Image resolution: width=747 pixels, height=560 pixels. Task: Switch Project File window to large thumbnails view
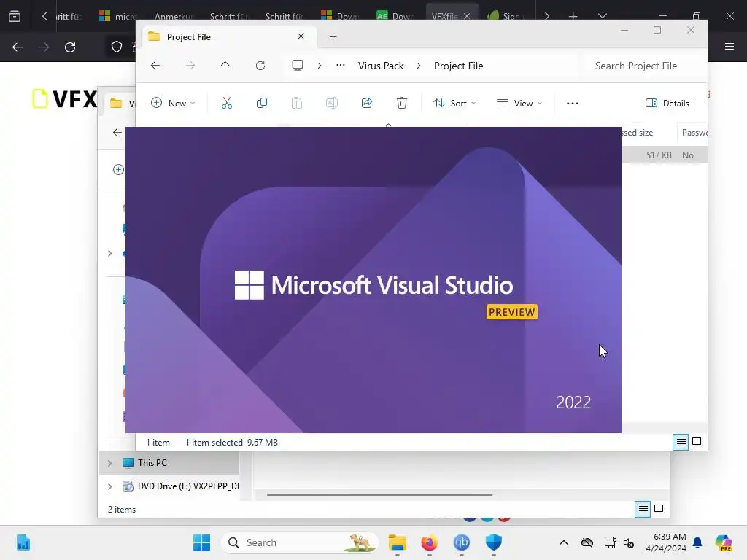coord(697,443)
